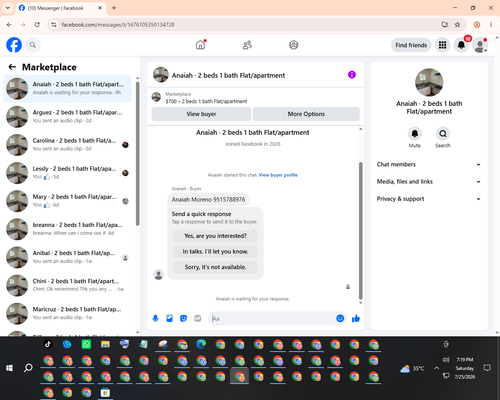This screenshot has height=400, width=500.
Task: Open Windows taskbar search
Action: pos(28,368)
